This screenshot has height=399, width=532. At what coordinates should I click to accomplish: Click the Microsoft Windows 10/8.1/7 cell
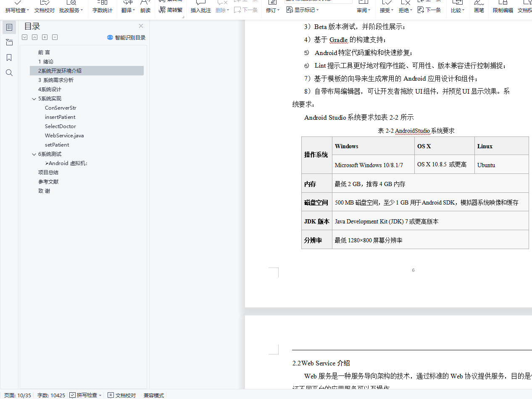click(x=373, y=165)
